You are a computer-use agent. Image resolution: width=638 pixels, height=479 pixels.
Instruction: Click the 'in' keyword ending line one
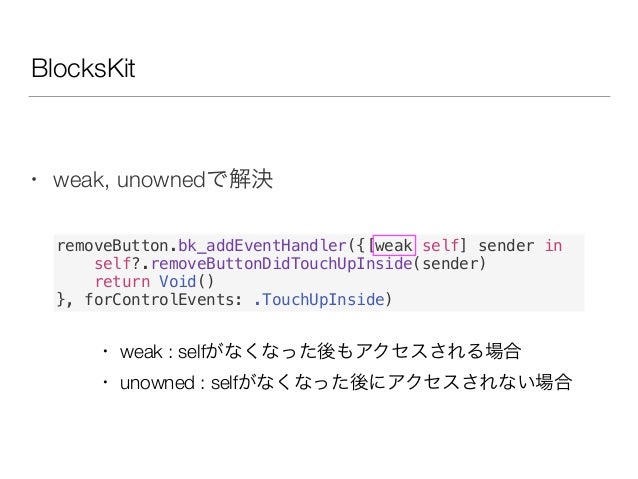[x=553, y=245]
